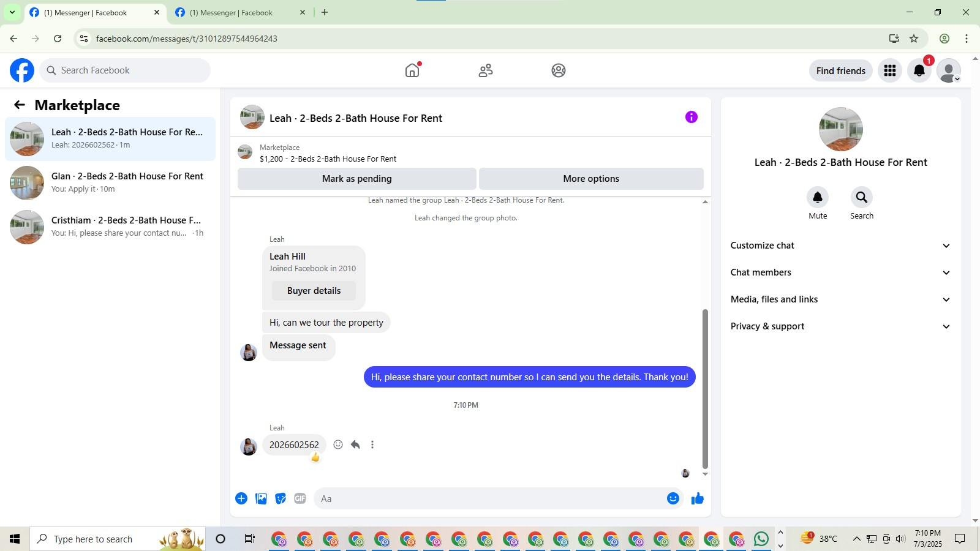React to the 2026602562 message with emoji

pos(338,444)
